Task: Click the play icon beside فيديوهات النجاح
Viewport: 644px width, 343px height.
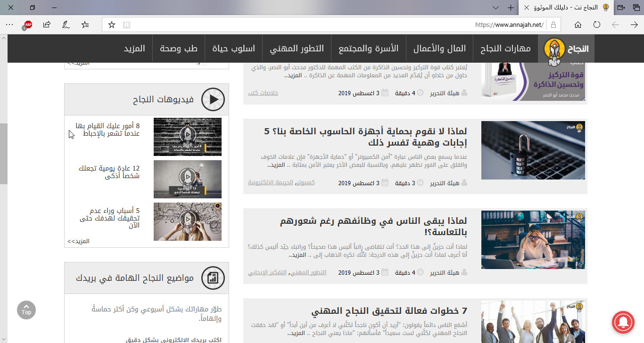Action: coord(213,99)
